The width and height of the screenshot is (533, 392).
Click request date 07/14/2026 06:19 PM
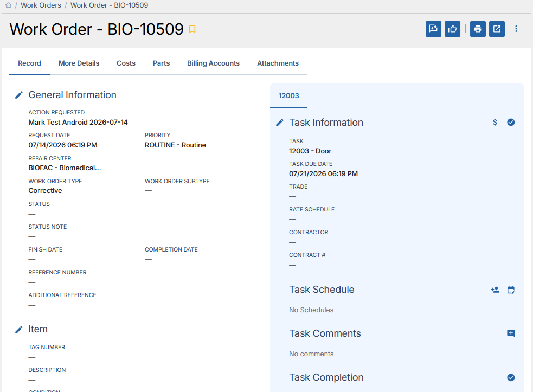63,145
